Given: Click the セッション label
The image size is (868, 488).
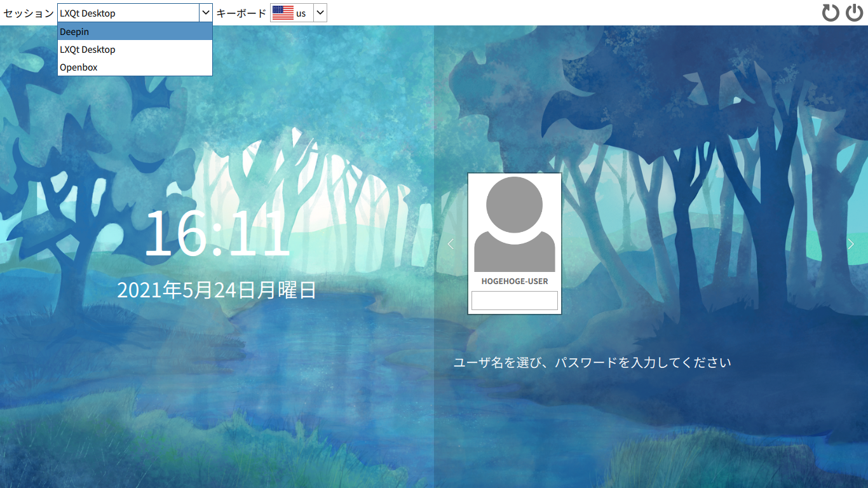Looking at the screenshot, I should pyautogui.click(x=29, y=13).
